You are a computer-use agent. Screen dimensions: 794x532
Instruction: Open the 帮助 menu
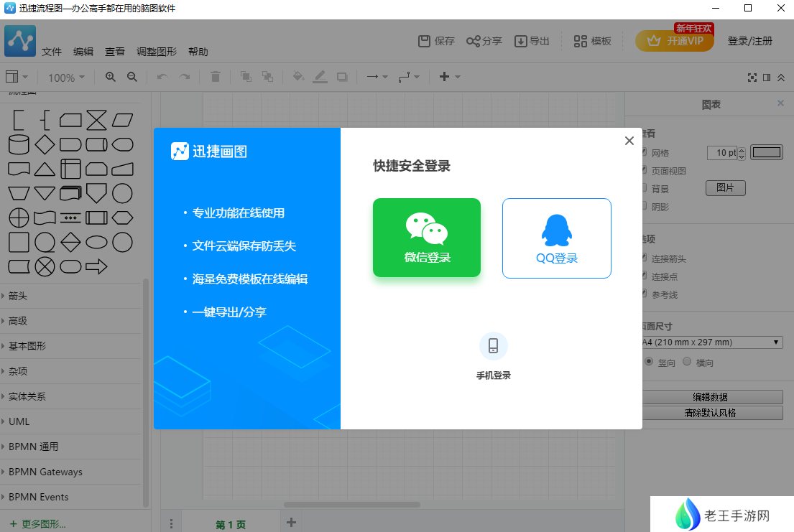[x=198, y=52]
